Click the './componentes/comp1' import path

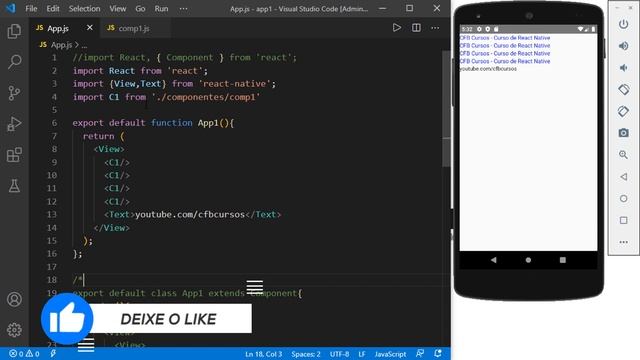[206, 97]
